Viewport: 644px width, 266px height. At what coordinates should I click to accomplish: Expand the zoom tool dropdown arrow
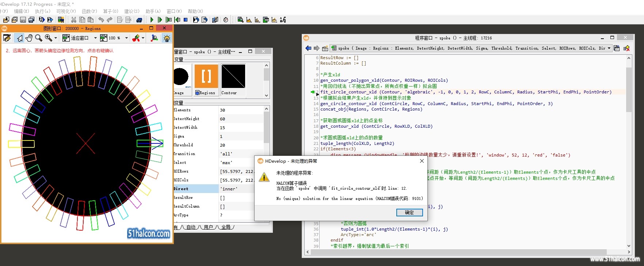[56, 38]
